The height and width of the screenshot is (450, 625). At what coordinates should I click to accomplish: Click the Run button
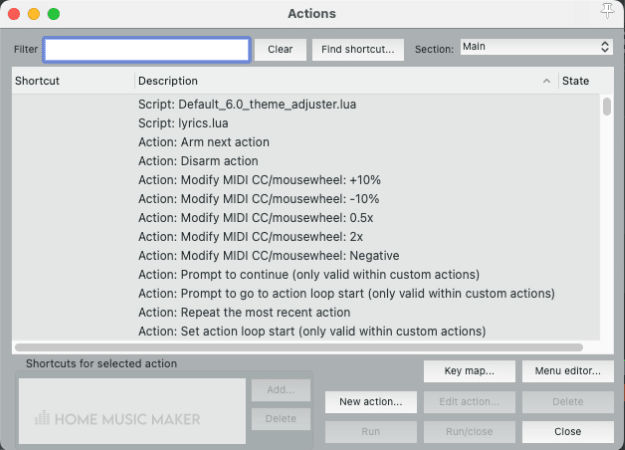[x=371, y=432]
